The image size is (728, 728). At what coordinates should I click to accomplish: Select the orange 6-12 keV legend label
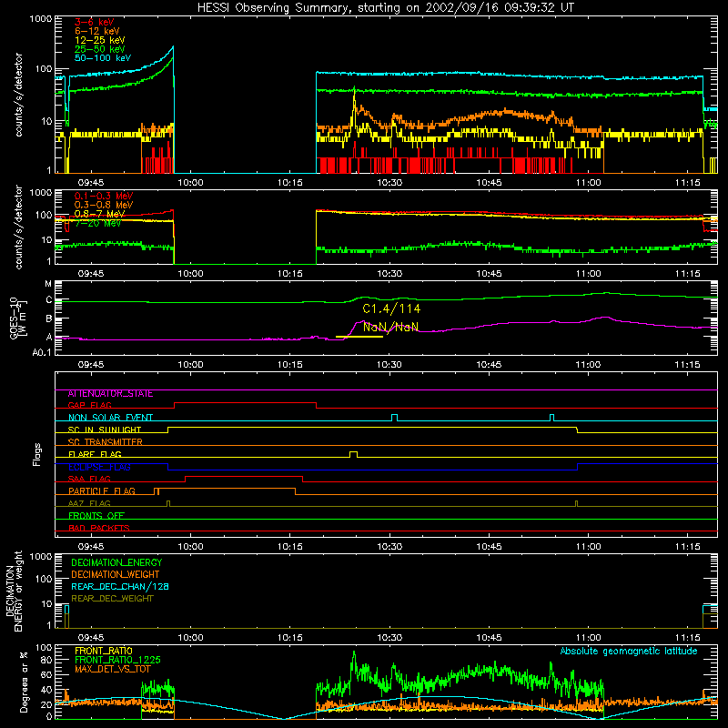(97, 31)
